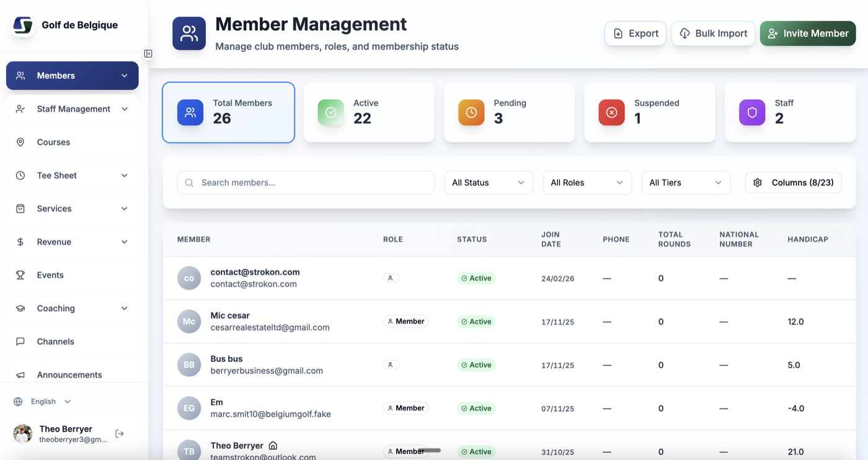Image resolution: width=868 pixels, height=460 pixels.
Task: Filter by Suspended members card
Action: pos(650,112)
